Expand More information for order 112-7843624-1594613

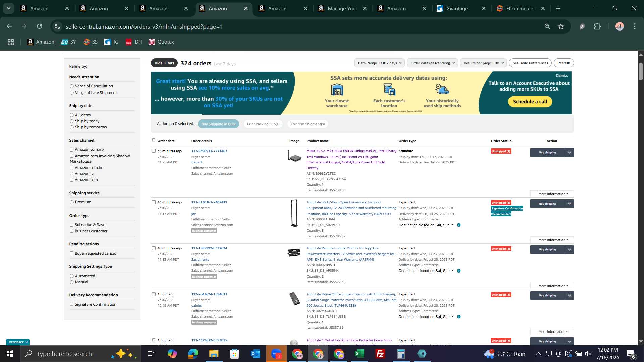(552, 332)
